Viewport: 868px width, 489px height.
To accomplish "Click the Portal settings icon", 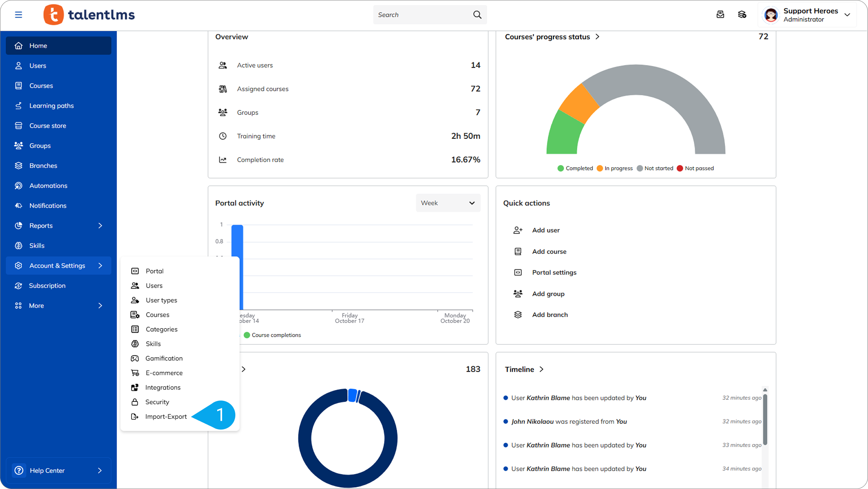I will [x=518, y=272].
